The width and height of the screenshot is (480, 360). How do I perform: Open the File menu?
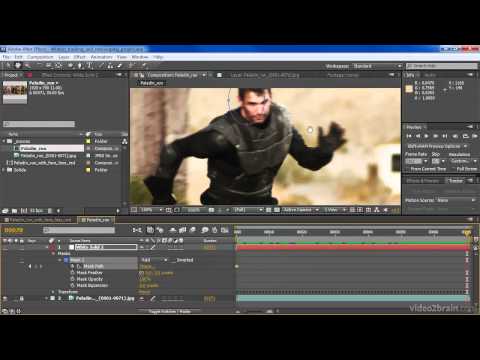click(6, 57)
